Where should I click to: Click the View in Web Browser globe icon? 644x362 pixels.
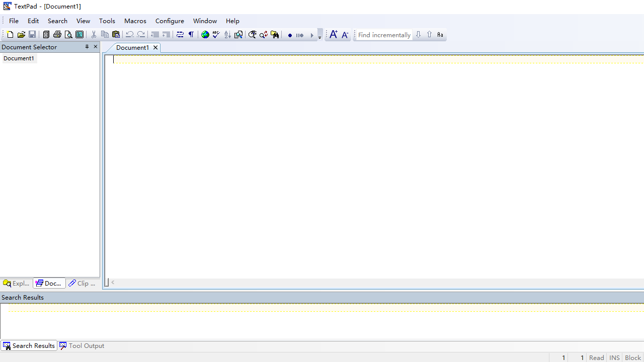(x=205, y=35)
